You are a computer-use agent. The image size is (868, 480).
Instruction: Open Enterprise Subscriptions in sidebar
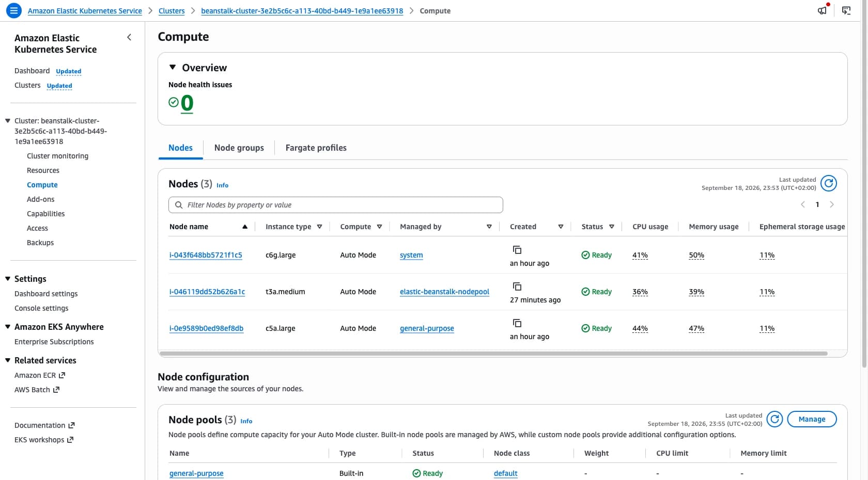coord(54,342)
